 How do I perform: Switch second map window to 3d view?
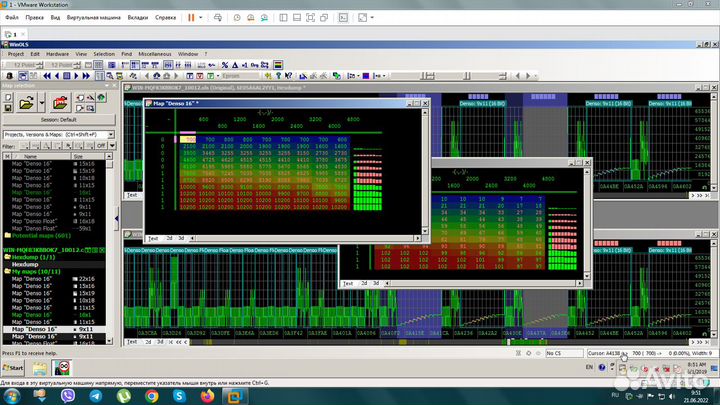pyautogui.click(x=376, y=283)
